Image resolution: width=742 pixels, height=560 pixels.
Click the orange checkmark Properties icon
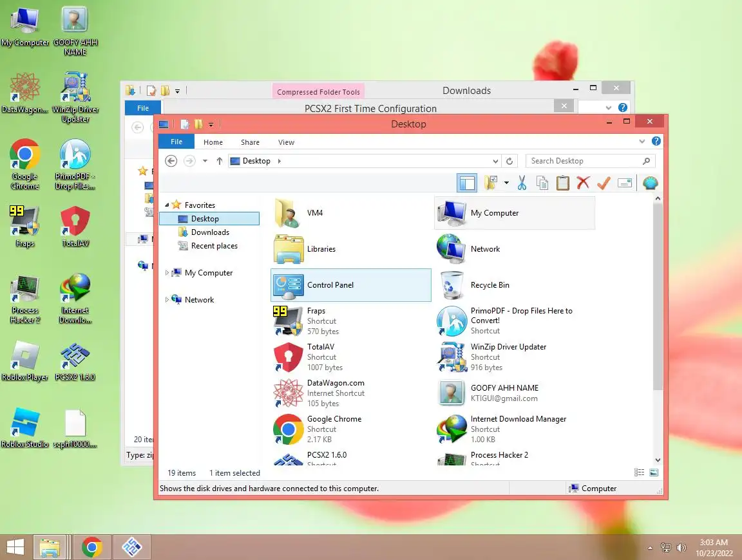pos(604,183)
